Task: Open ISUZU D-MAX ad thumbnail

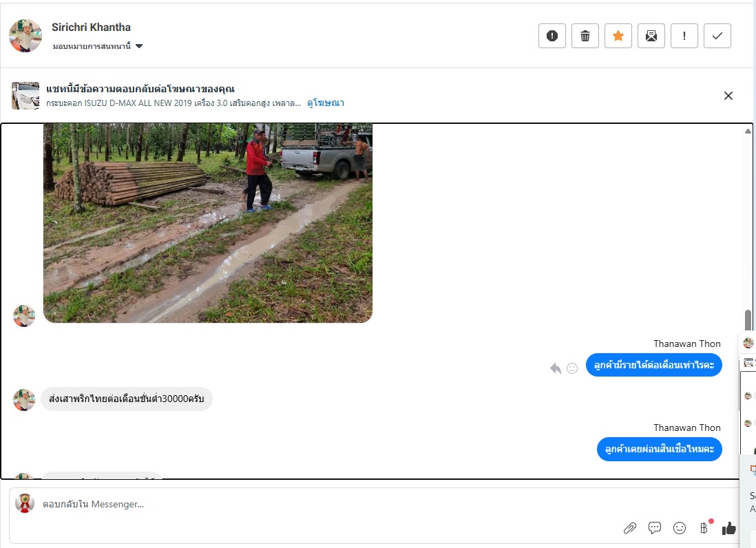Action: 25,96
